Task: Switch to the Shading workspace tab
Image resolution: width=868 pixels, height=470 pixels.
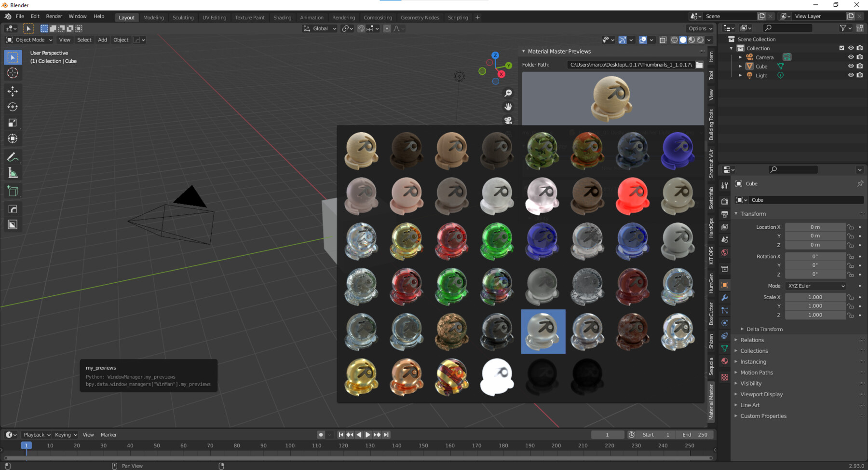Action: point(282,17)
